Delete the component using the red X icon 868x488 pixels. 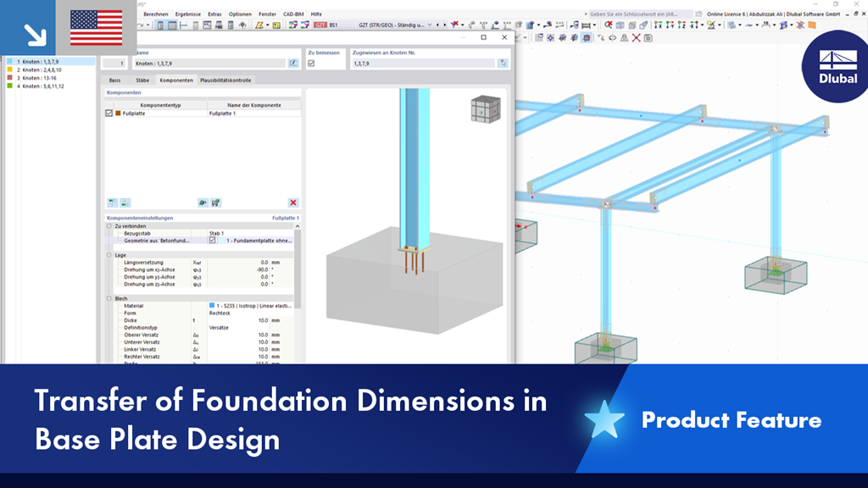pyautogui.click(x=293, y=202)
